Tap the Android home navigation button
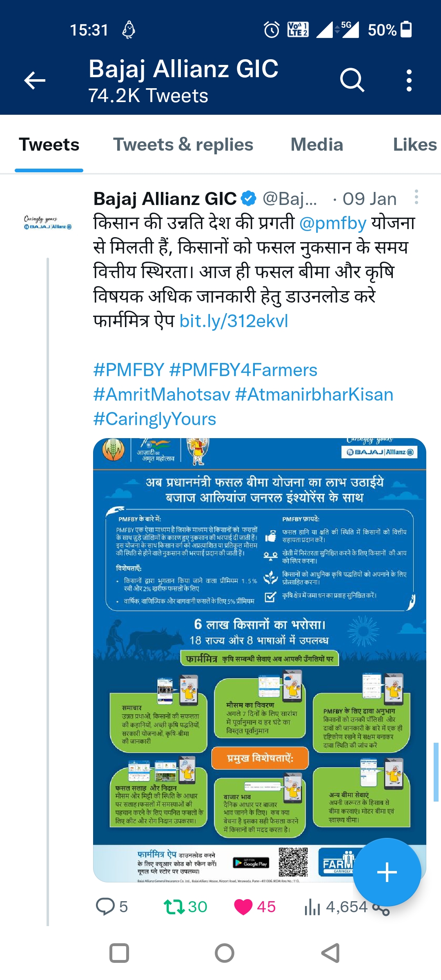The width and height of the screenshot is (441, 980). click(x=225, y=953)
